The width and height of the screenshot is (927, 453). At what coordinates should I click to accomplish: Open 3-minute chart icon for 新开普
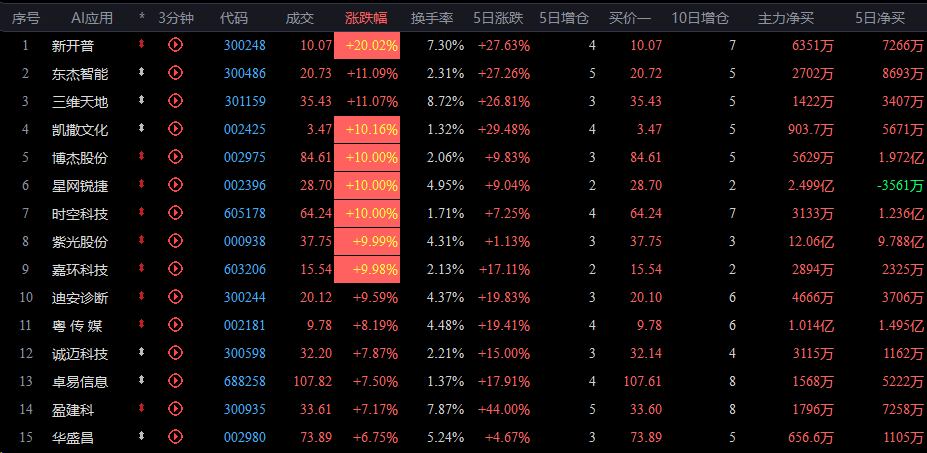pyautogui.click(x=175, y=45)
